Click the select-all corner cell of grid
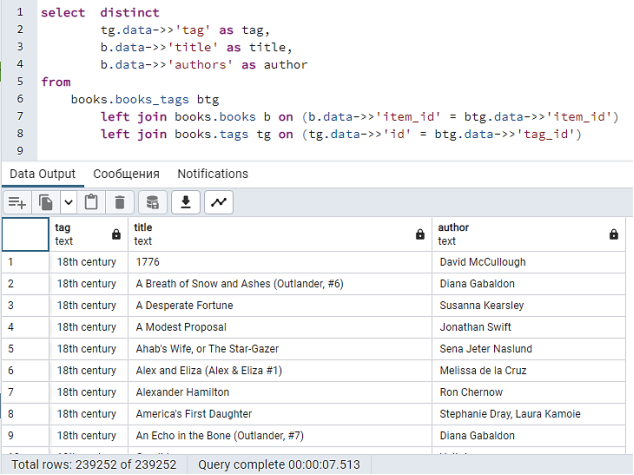Viewport: 634px width, 475px height. tap(25, 234)
